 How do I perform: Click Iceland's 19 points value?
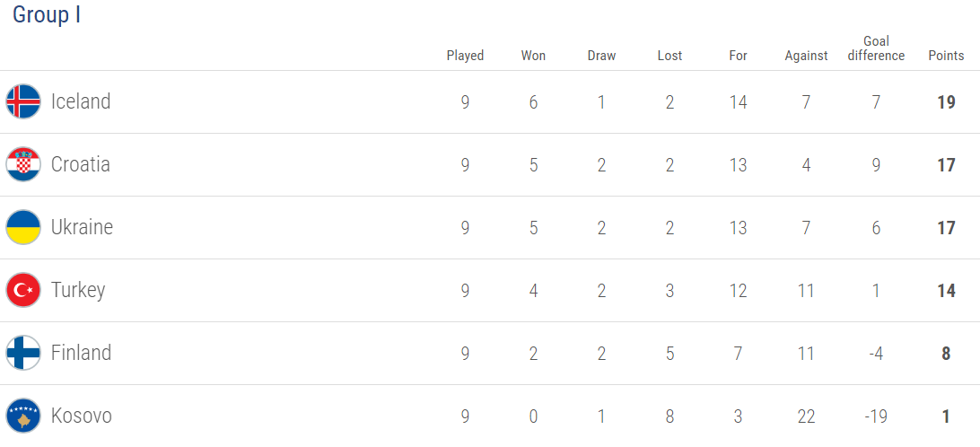(946, 102)
